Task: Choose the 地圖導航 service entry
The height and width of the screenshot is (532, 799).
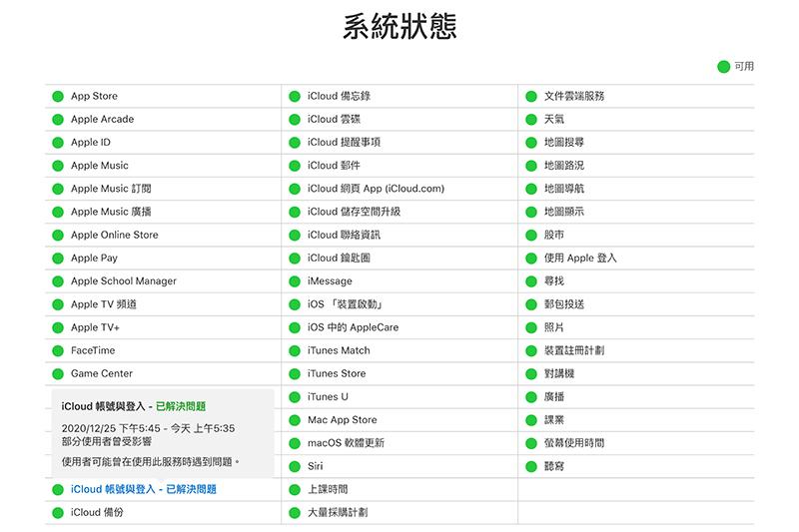Action: click(564, 189)
